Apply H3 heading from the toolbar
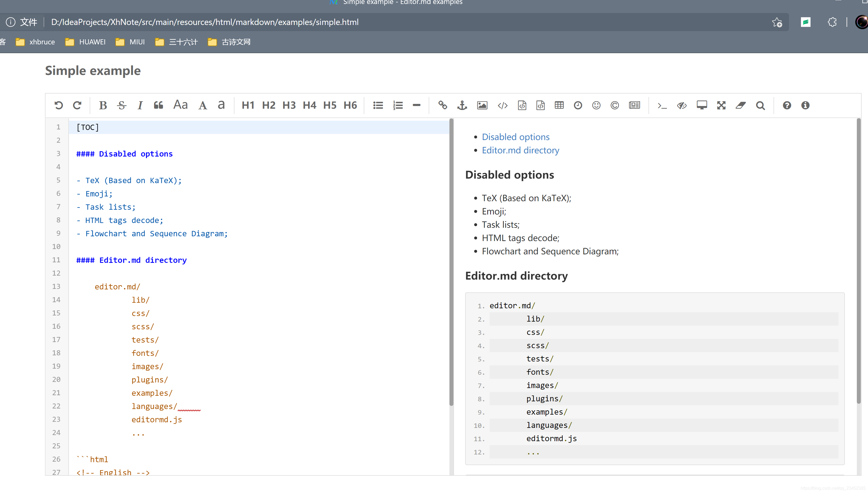 (289, 105)
